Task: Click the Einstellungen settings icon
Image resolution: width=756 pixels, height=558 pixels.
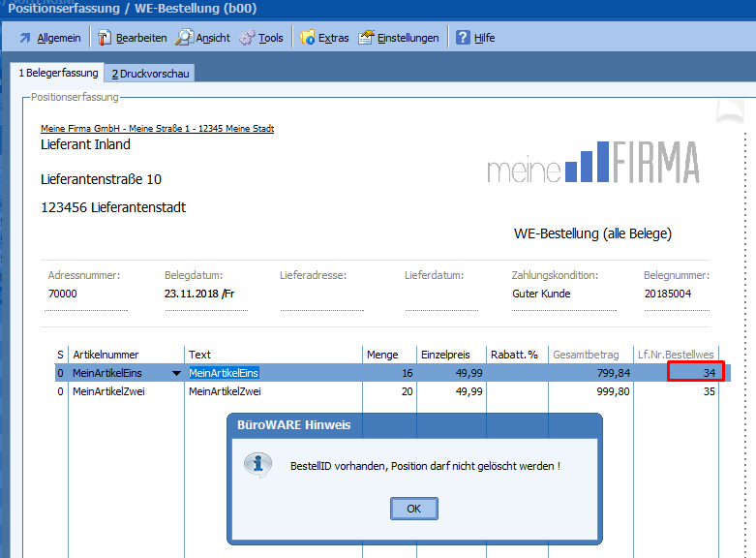Action: click(366, 38)
